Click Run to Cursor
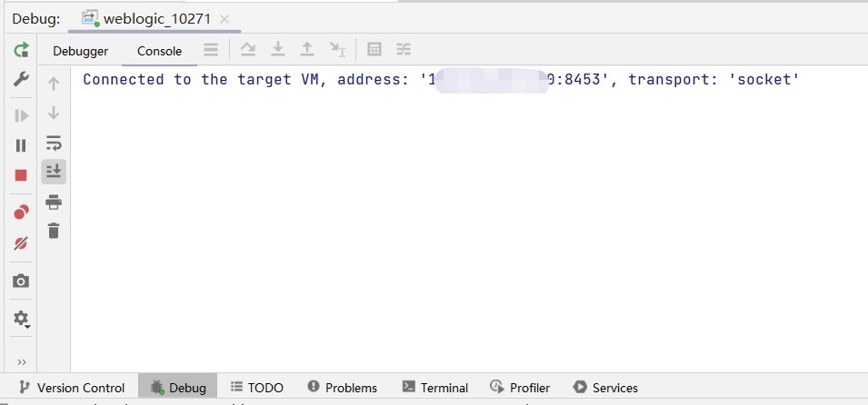Image resolution: width=868 pixels, height=405 pixels. click(337, 49)
